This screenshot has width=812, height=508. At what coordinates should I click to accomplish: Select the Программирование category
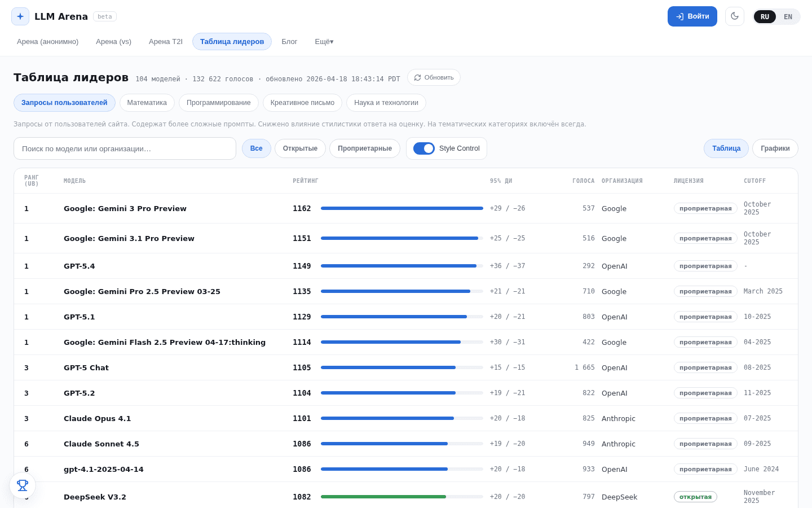219,103
